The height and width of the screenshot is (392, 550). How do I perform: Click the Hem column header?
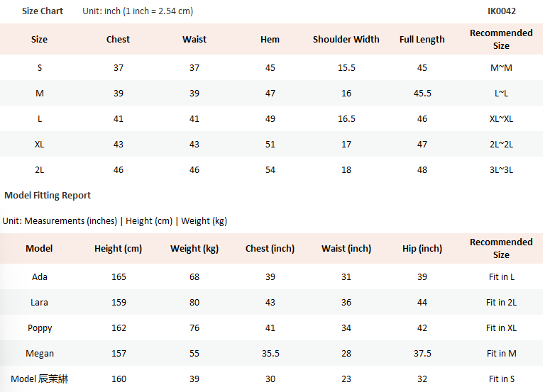click(270, 40)
